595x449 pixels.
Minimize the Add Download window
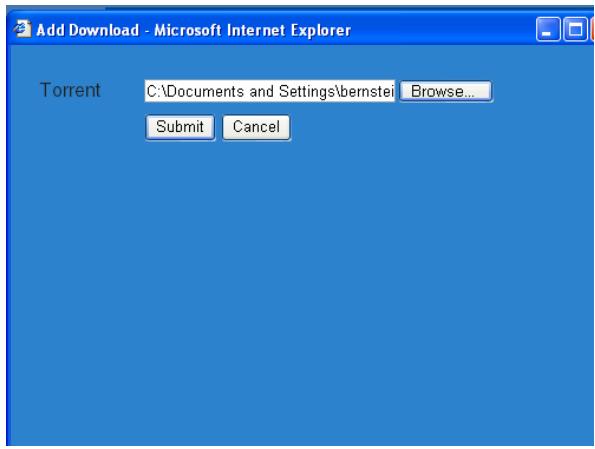tap(548, 29)
